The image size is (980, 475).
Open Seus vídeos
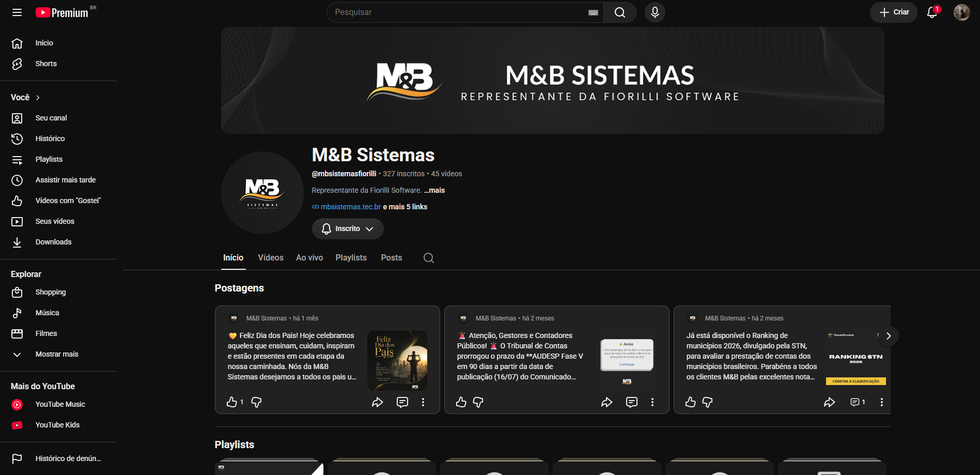[x=58, y=221]
